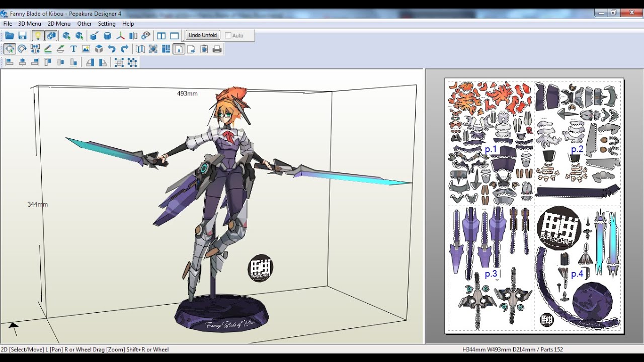
Task: Open the 2D Menu
Action: tap(59, 24)
